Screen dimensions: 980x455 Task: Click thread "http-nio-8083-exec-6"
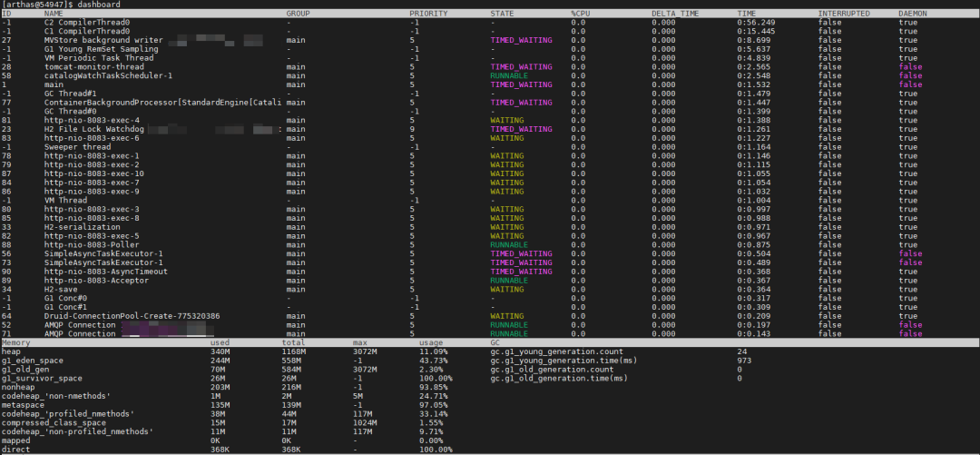coord(92,138)
